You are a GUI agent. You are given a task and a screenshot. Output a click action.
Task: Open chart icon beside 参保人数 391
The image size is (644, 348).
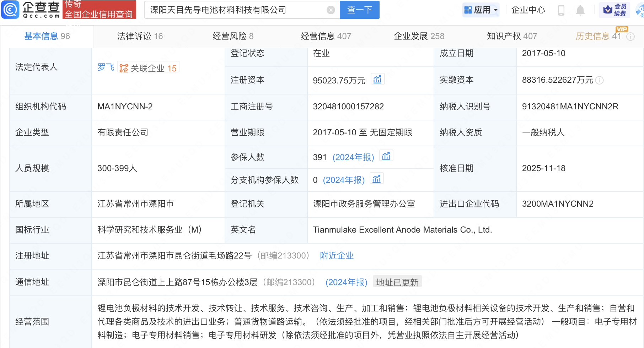[x=386, y=156]
